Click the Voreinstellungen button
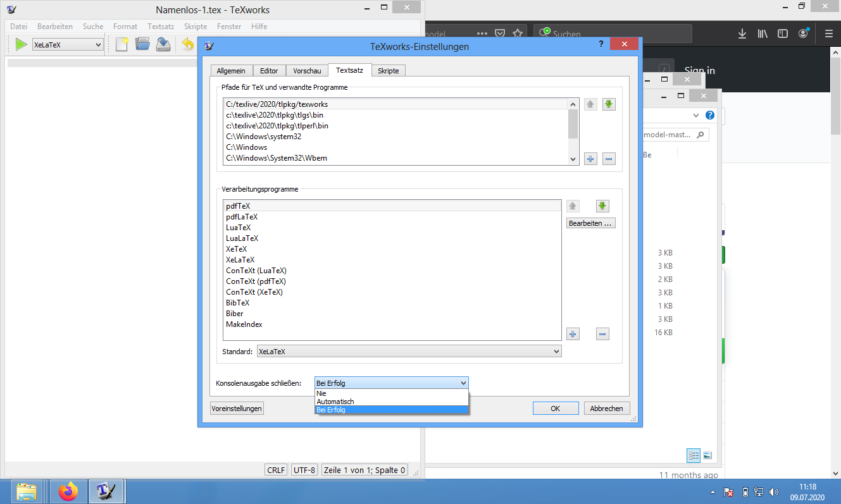 pos(237,409)
